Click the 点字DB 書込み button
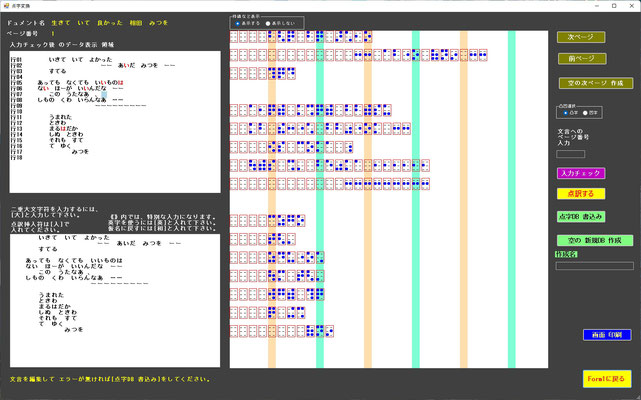The image size is (641, 400). (x=581, y=217)
